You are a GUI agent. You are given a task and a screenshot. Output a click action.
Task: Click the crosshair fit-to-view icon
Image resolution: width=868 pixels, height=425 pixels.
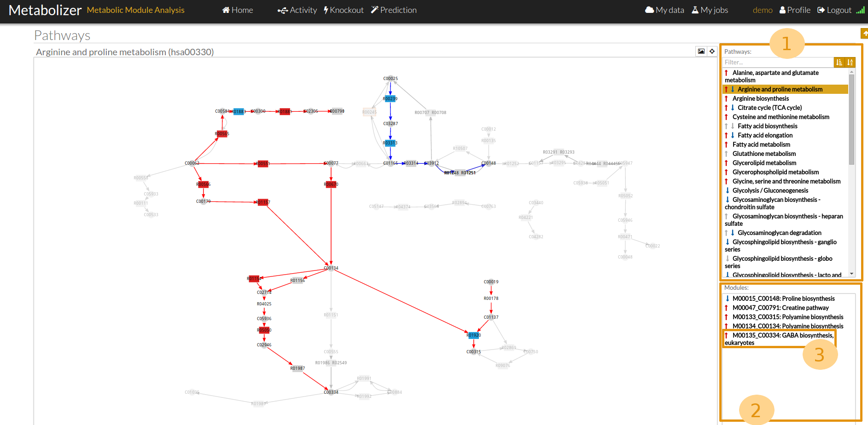(712, 52)
